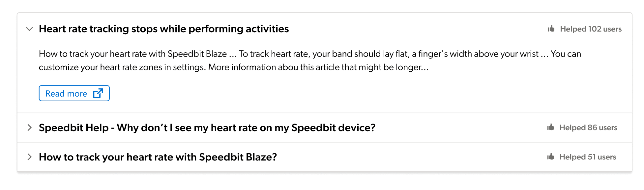Image resolution: width=644 pixels, height=190 pixels.
Task: Click the thumbs up icon near Helped 102 users
Action: (x=551, y=29)
